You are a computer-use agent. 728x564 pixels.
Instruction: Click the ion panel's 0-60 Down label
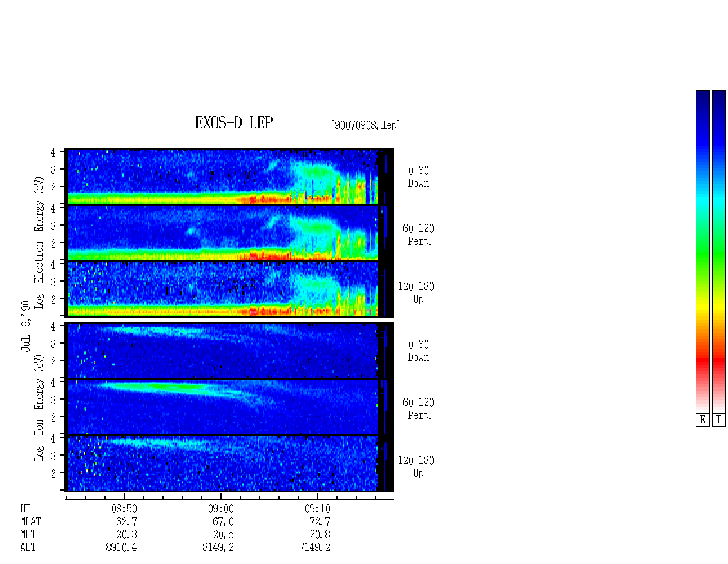click(x=418, y=351)
